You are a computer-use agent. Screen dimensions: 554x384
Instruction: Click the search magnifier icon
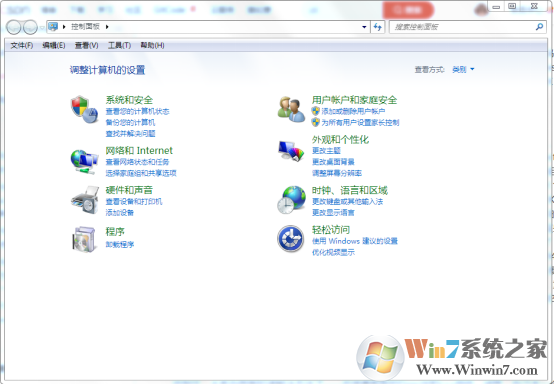(x=539, y=26)
